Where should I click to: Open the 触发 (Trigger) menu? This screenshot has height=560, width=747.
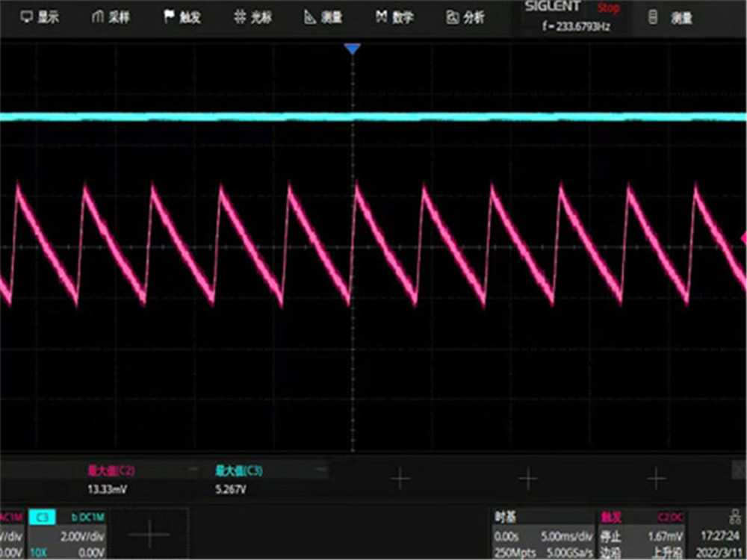pos(182,17)
